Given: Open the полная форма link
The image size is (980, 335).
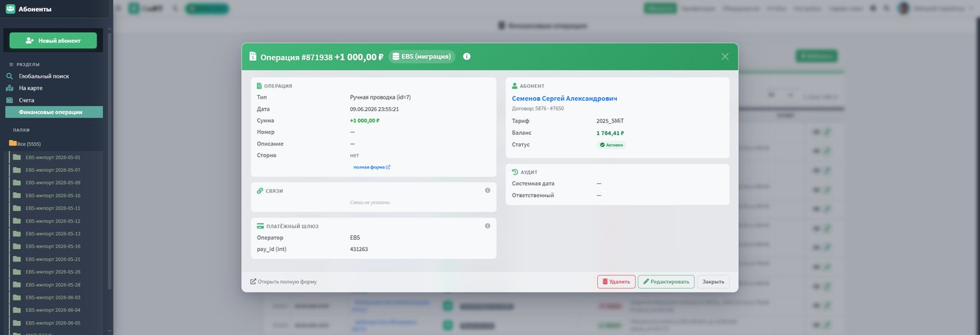Looking at the screenshot, I should 372,167.
